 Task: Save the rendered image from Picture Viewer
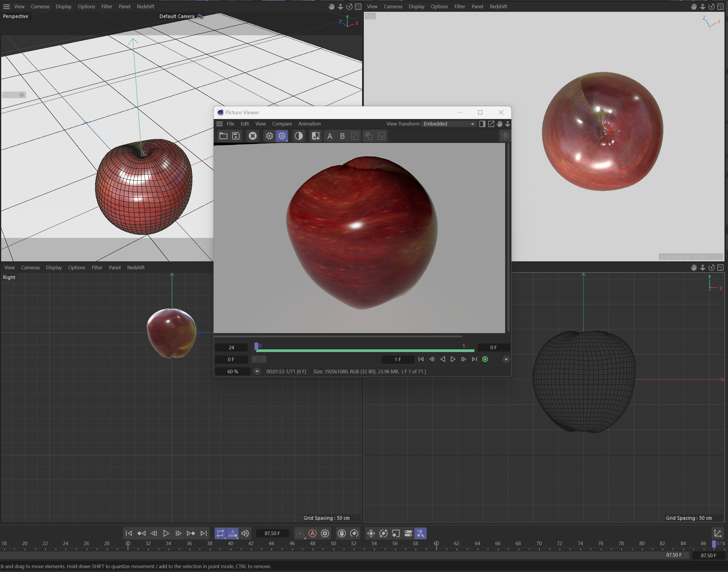pos(236,136)
